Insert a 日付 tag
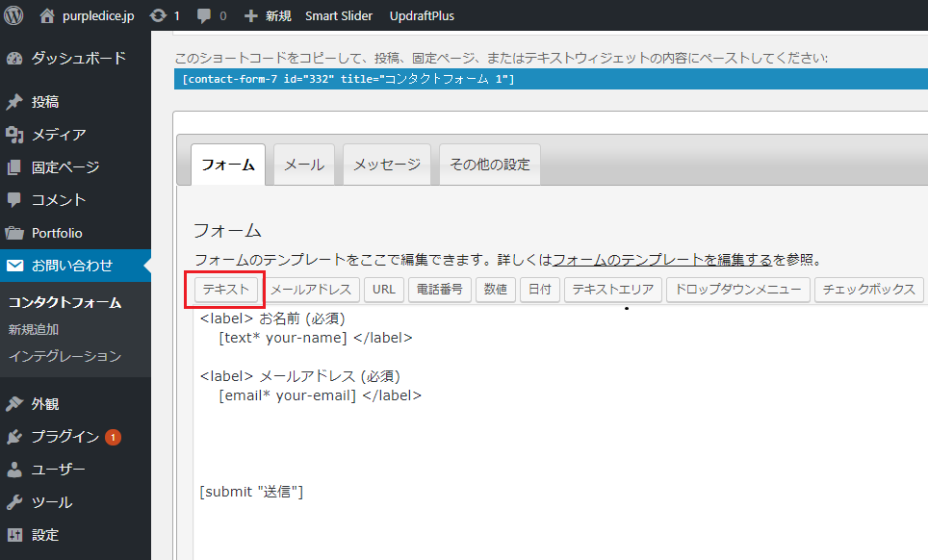The image size is (928, 560). [x=540, y=290]
